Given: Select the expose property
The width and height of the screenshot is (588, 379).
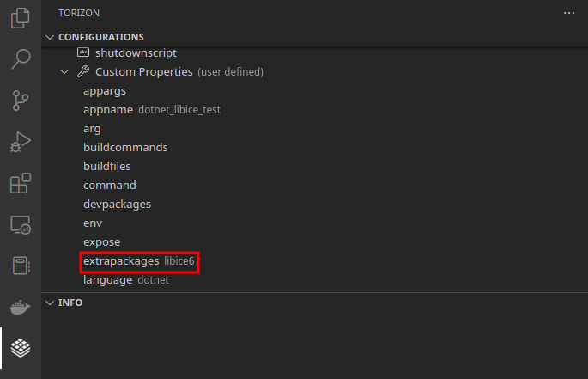Looking at the screenshot, I should point(101,241).
